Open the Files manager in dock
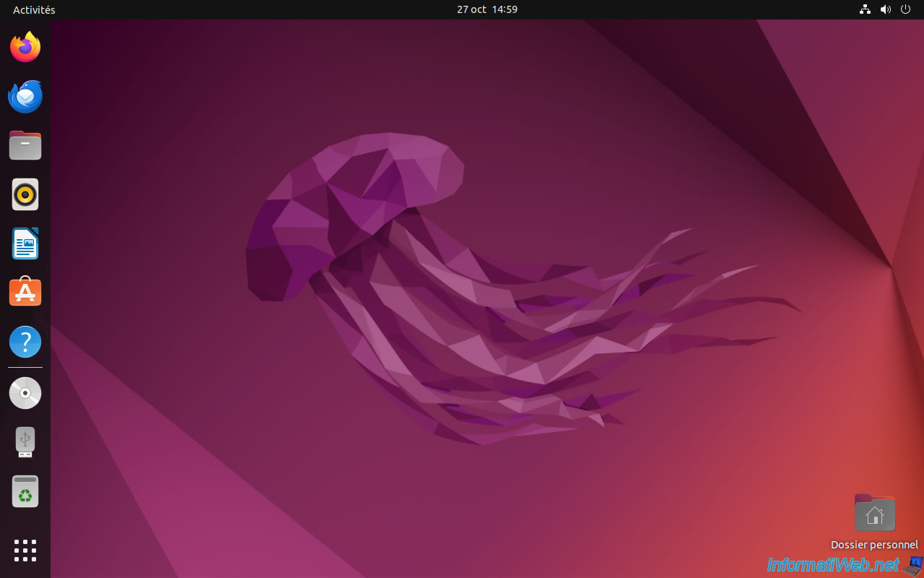 coord(25,146)
